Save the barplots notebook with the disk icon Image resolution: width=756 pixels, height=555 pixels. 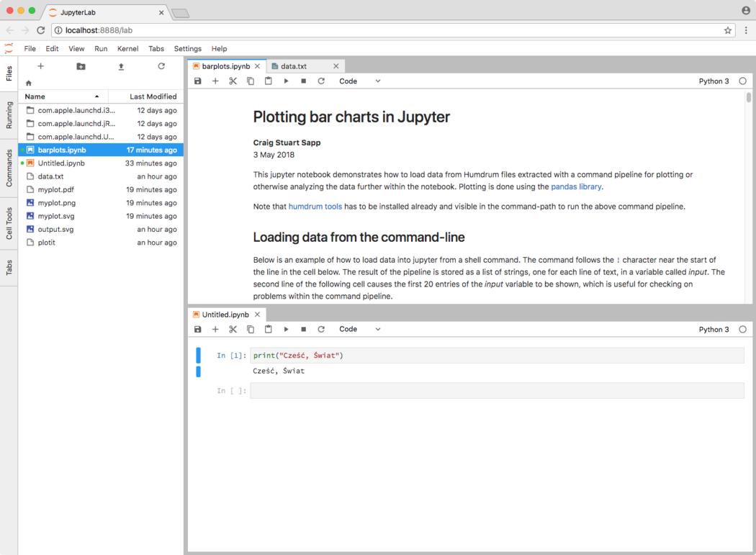tap(198, 81)
